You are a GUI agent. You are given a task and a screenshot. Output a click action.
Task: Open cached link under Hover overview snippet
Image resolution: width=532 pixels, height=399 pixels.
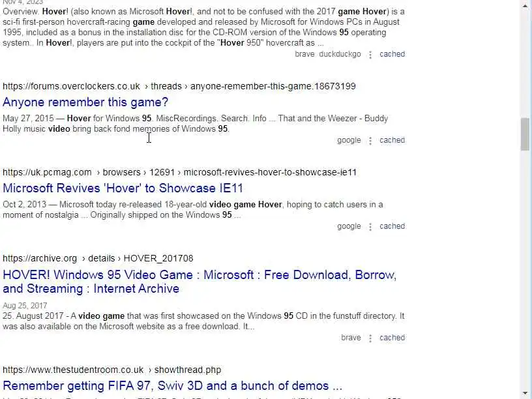[392, 54]
